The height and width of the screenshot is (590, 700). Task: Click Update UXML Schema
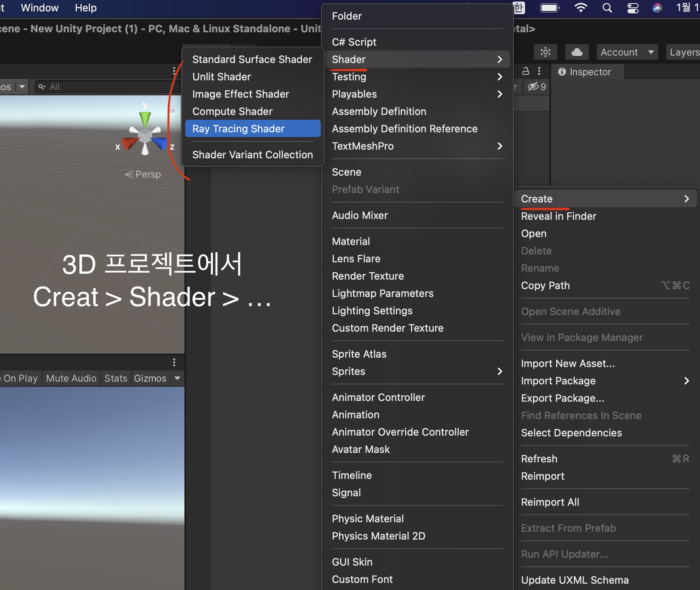(x=605, y=580)
